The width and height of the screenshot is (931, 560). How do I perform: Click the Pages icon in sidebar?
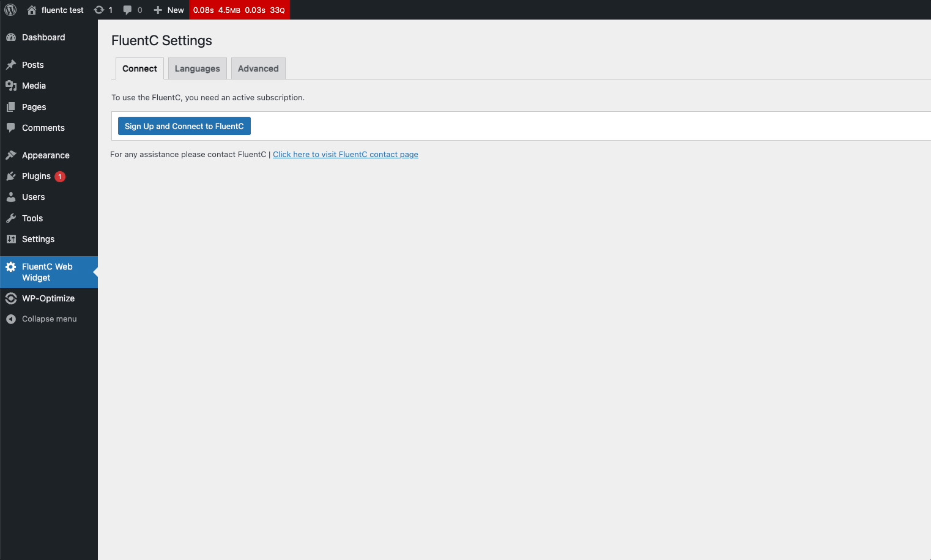pyautogui.click(x=11, y=107)
